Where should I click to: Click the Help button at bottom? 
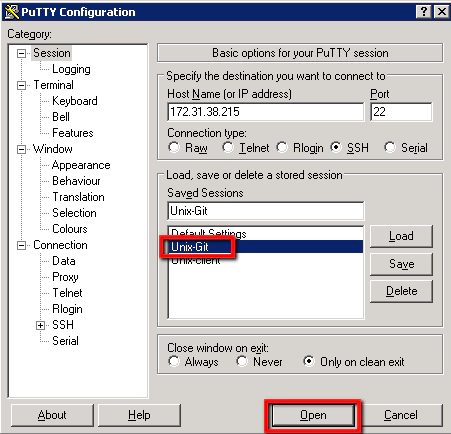point(139,415)
